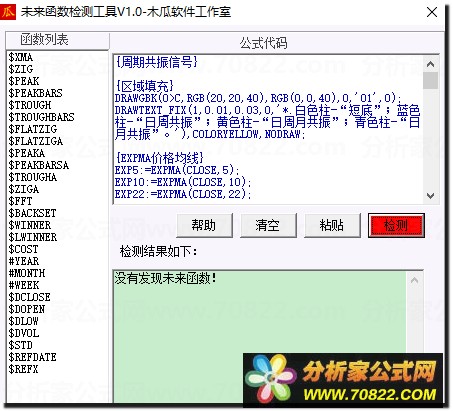
Task: Select $PEAKBARS function entry
Action: (35, 93)
